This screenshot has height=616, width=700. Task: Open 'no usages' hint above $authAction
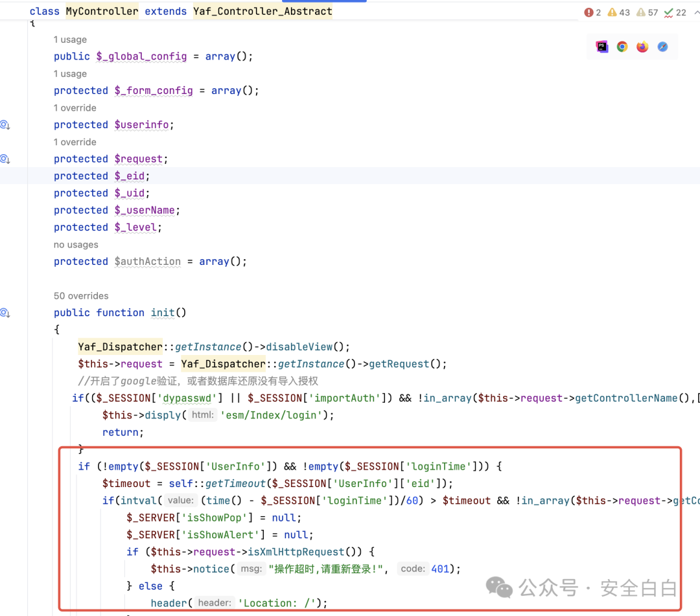[76, 244]
